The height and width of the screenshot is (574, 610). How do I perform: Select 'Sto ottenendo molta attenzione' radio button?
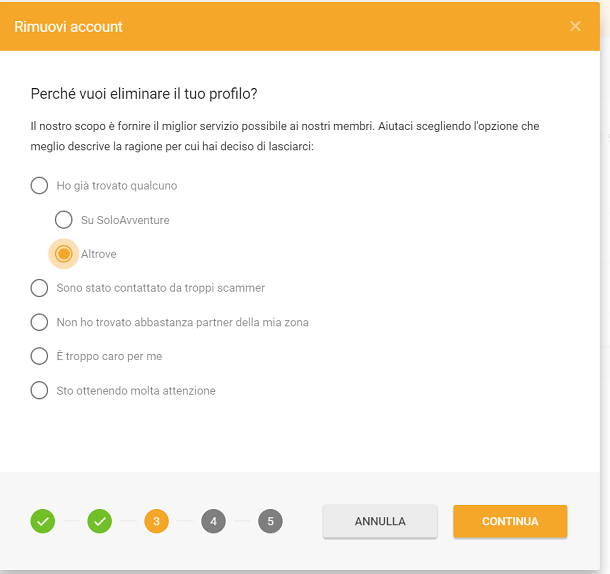(x=39, y=390)
